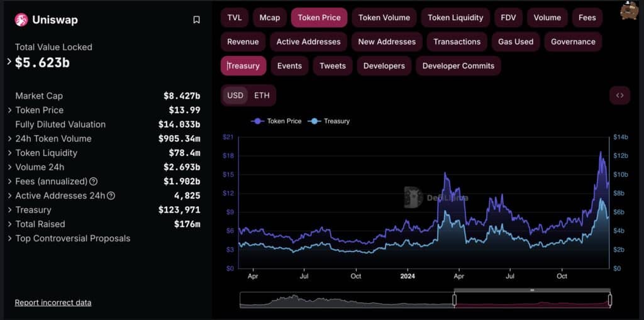This screenshot has height=320, width=644.
Task: Click the $8.427b Market Cap value
Action: click(182, 96)
